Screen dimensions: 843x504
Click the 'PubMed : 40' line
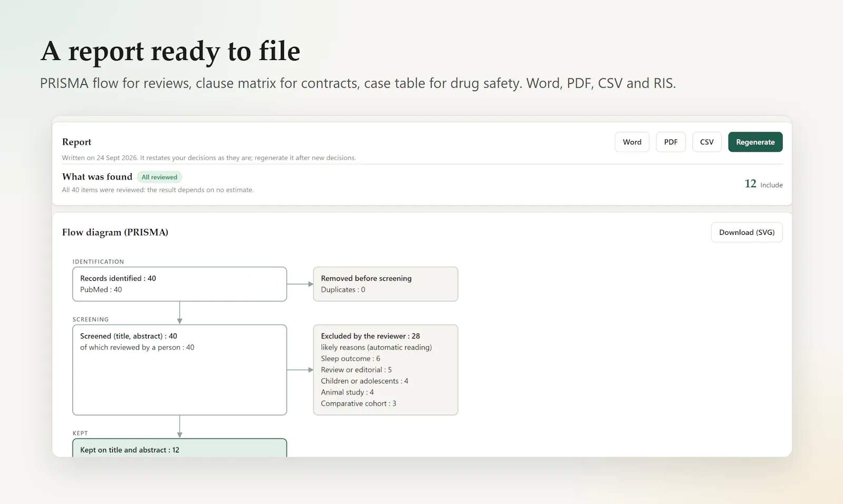tap(101, 290)
